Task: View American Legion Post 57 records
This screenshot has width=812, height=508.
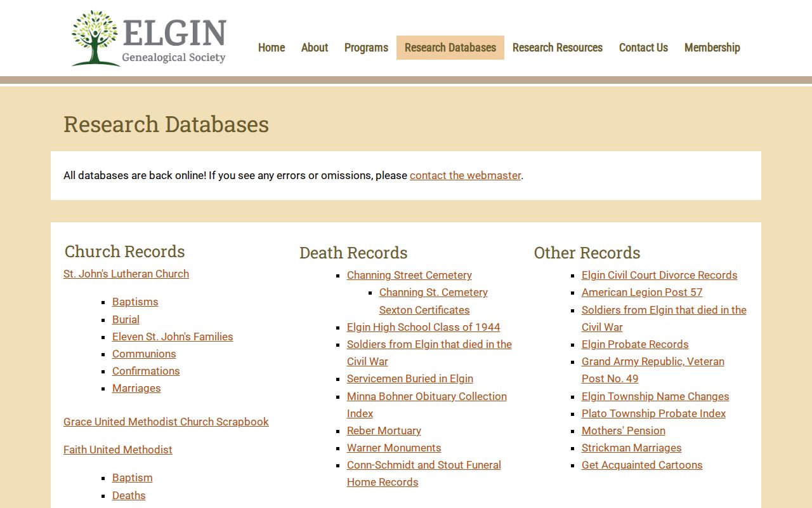Action: click(642, 292)
